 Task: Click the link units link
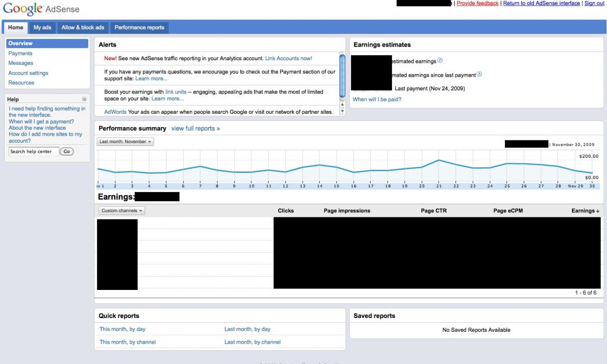176,92
